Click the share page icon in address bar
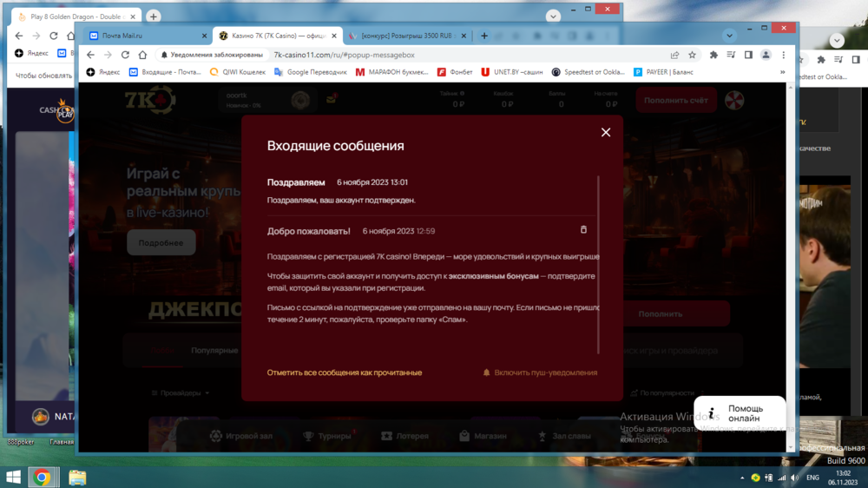Screen dimensions: 868x488 tap(674, 55)
